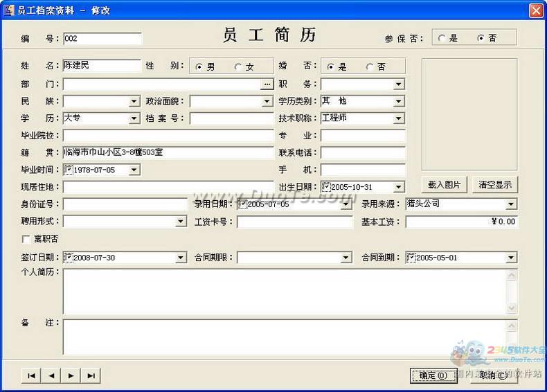Go to the first employee record
The width and height of the screenshot is (547, 392).
[x=31, y=375]
